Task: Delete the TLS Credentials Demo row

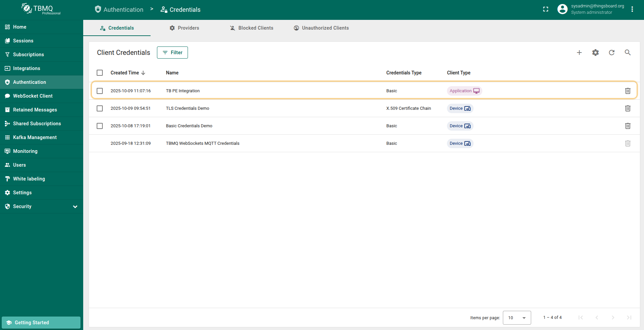Action: pyautogui.click(x=627, y=108)
